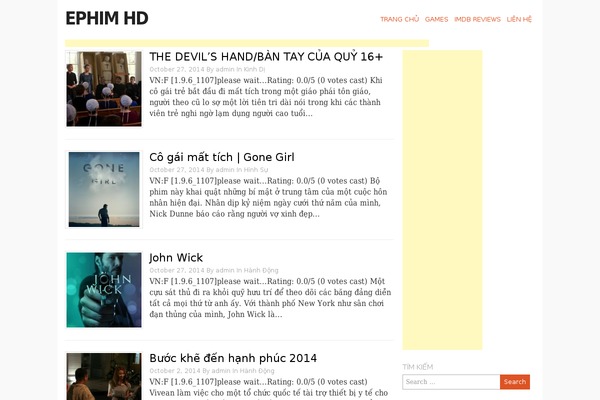The image size is (600, 400).
Task: Select October 2, 2014 date under Bước khẽ
Action: point(175,371)
